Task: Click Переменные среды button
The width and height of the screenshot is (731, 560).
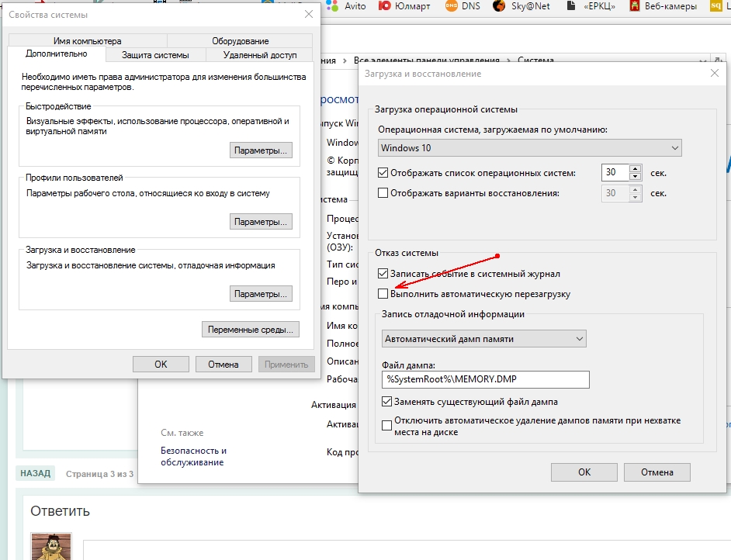Action: tap(251, 330)
